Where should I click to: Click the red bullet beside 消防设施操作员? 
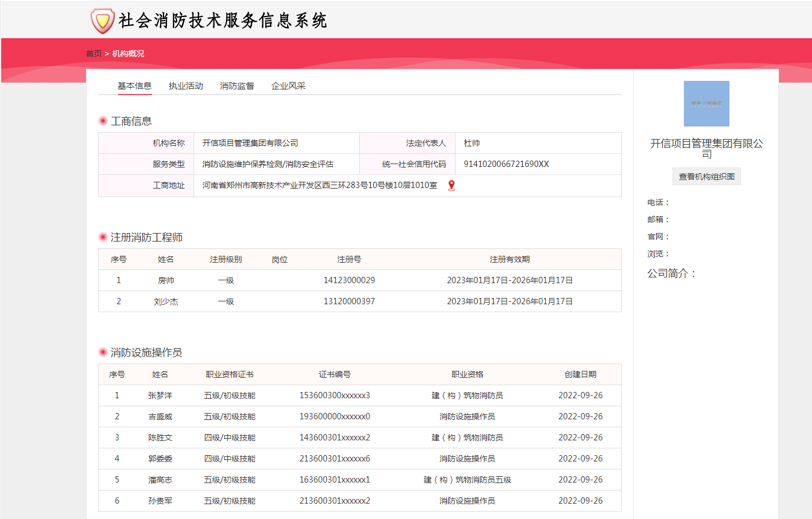pos(103,352)
